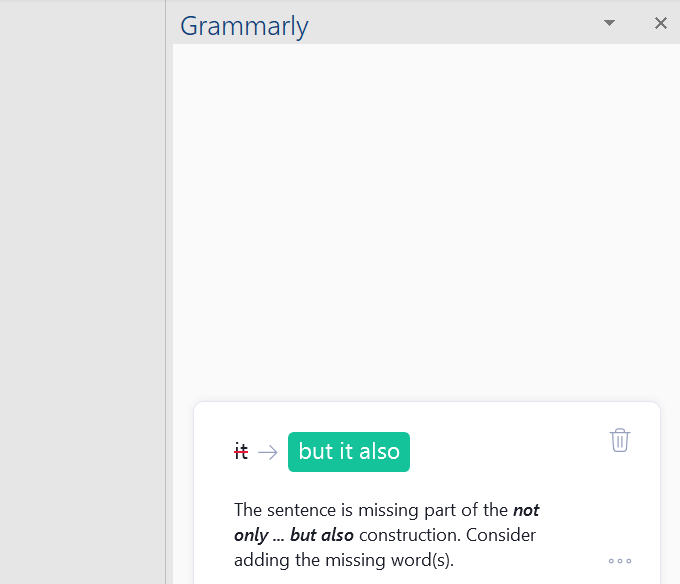The image size is (680, 584).
Task: Apply the "but it also" suggestion
Action: (x=349, y=452)
